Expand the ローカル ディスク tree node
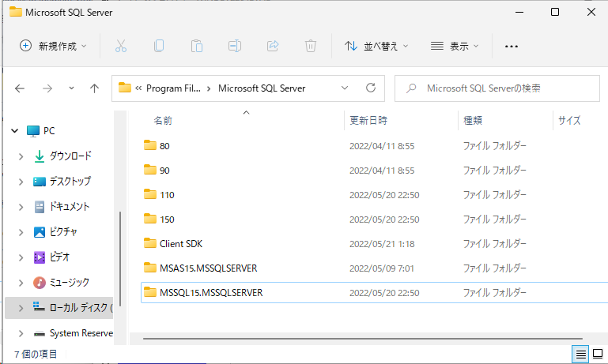608x364 pixels. tap(21, 308)
